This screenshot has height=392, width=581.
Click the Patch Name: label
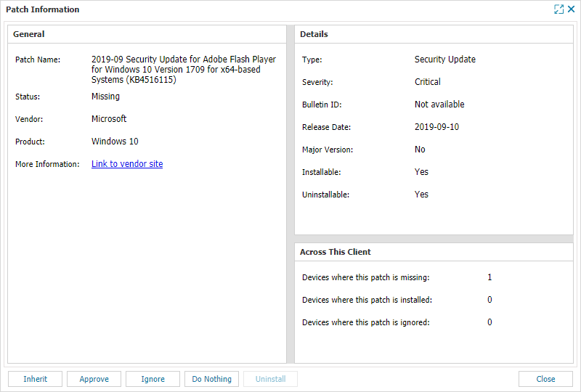(38, 60)
